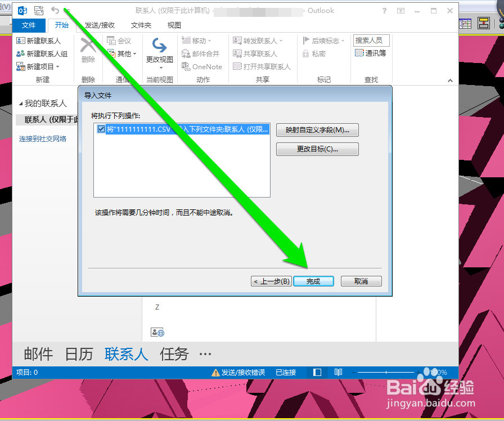Switch to 日历 calendar in navigation bar
The width and height of the screenshot is (504, 421).
pos(79,354)
